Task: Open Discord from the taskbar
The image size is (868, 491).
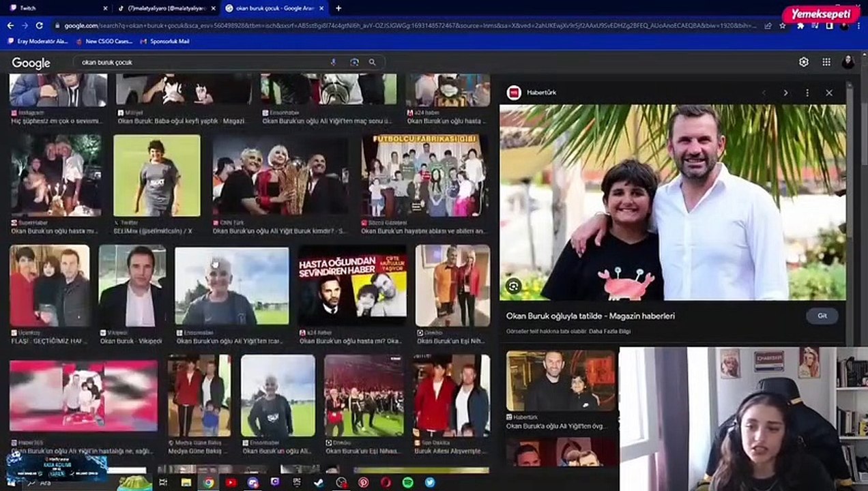Action: [x=252, y=482]
